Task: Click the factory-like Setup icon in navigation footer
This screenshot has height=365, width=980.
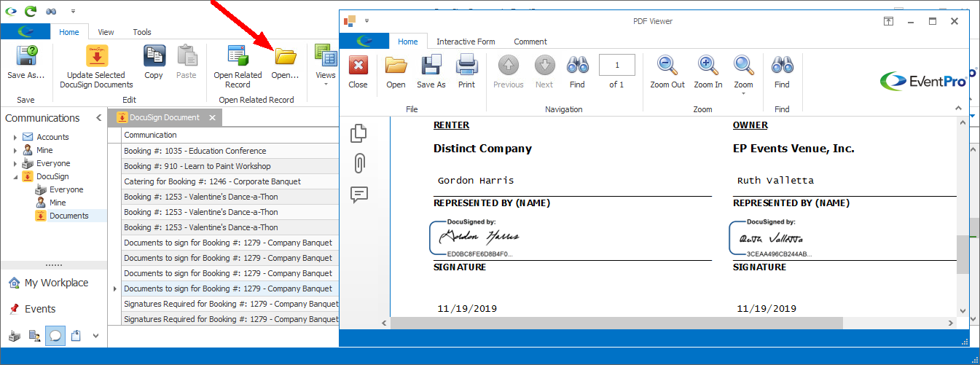Action: [15, 336]
